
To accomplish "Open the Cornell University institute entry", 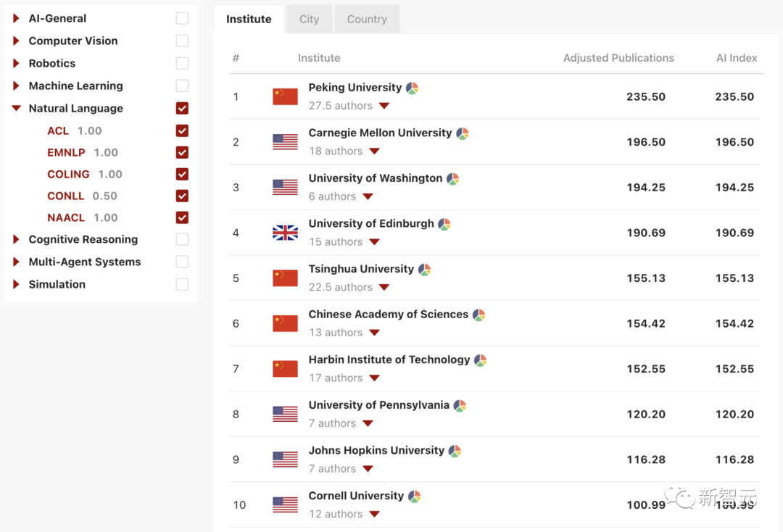I will pos(356,496).
